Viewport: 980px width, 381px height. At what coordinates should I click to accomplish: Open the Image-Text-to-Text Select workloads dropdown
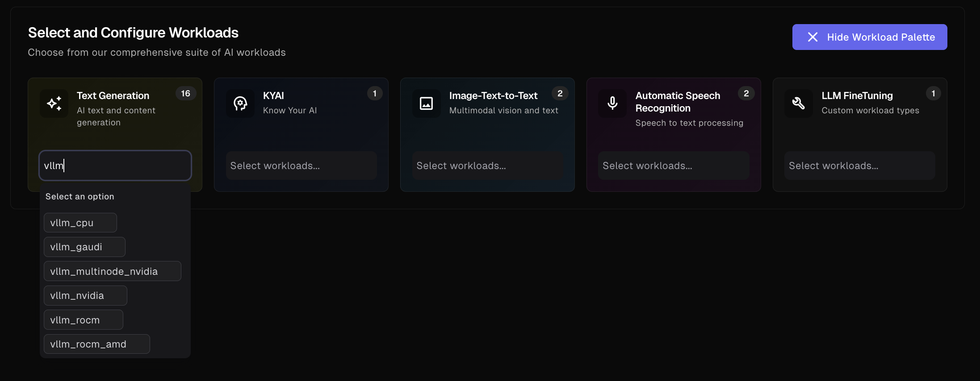(x=487, y=166)
